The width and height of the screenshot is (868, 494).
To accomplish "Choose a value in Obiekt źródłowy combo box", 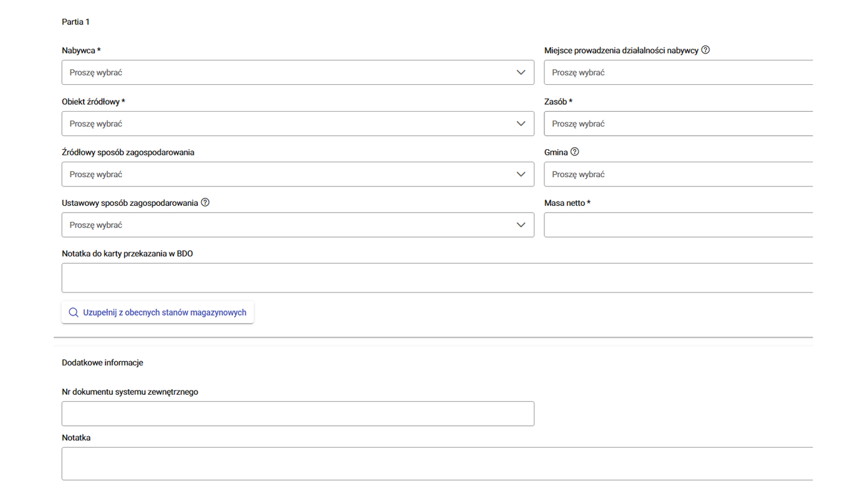I will pyautogui.click(x=287, y=123).
